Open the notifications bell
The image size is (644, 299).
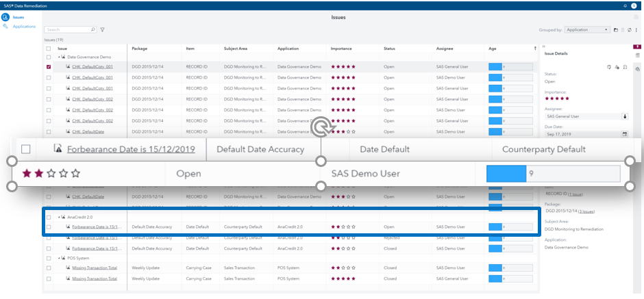tap(625, 6)
